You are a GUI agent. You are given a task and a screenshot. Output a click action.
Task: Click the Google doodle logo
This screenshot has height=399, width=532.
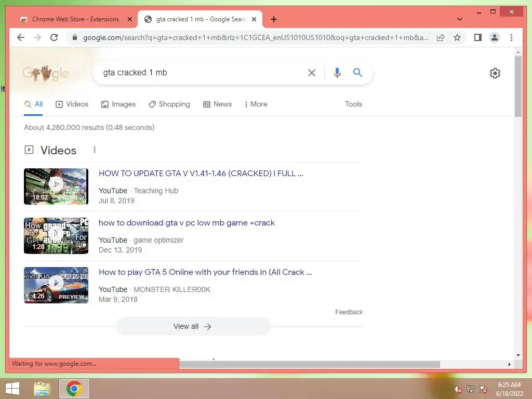click(46, 73)
